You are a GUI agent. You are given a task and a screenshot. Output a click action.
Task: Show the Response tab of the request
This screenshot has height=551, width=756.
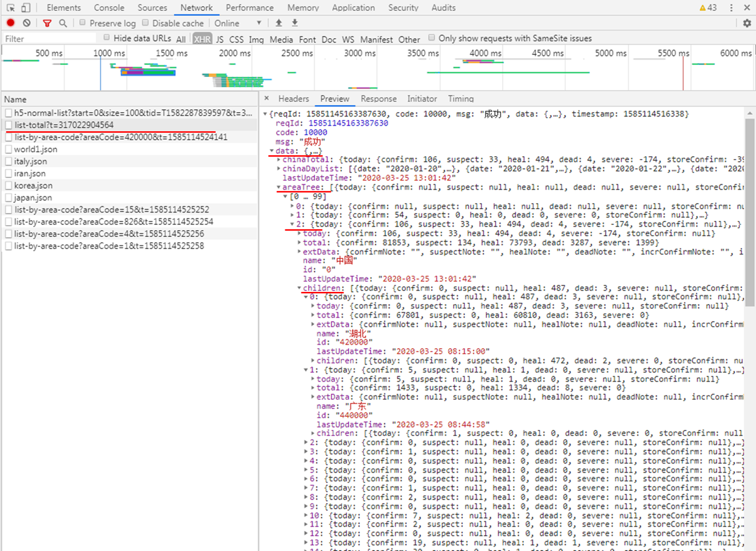click(x=378, y=99)
